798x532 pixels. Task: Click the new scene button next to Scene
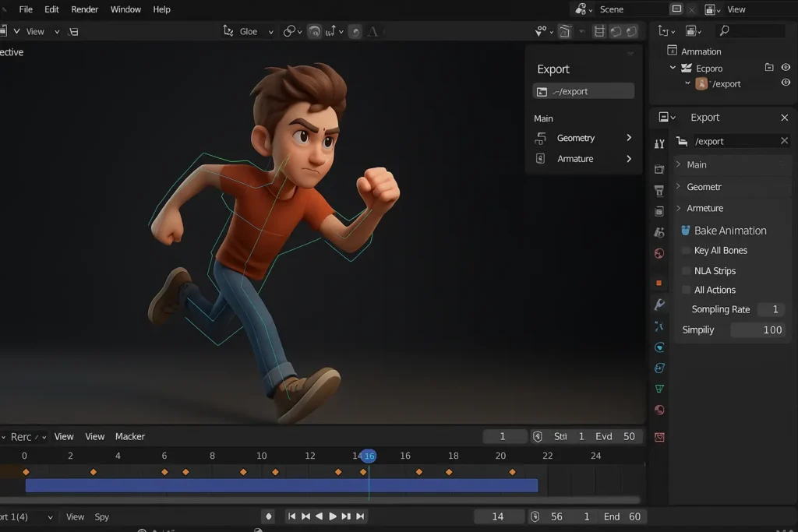pos(676,9)
